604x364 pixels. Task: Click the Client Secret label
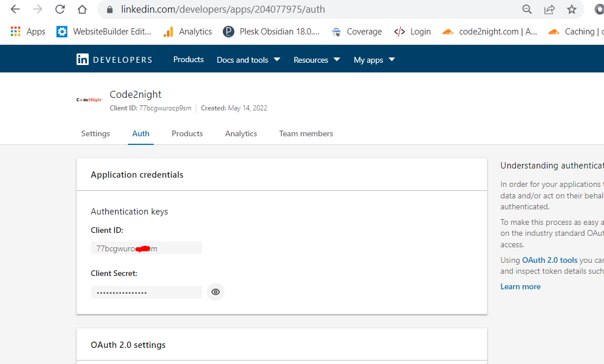click(114, 273)
